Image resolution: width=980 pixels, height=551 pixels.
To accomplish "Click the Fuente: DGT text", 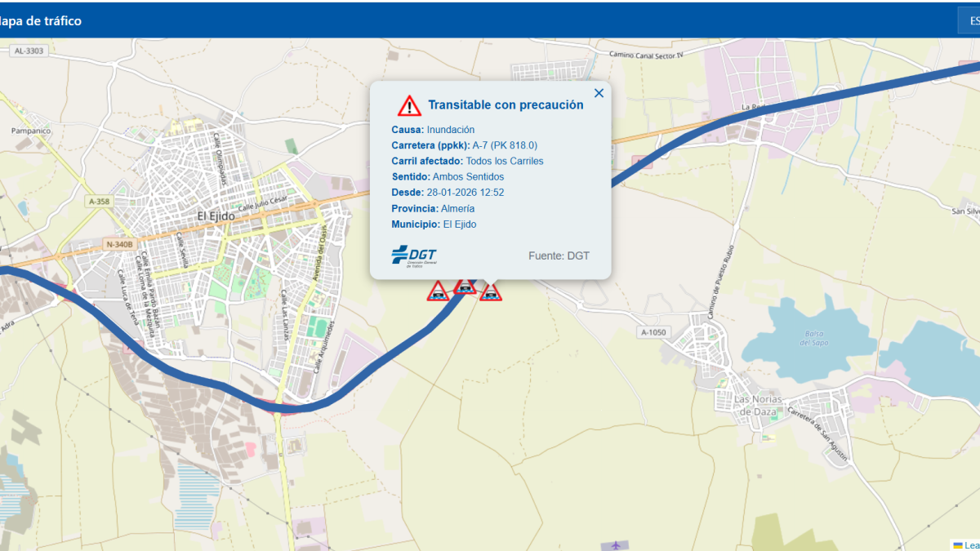I will click(559, 256).
